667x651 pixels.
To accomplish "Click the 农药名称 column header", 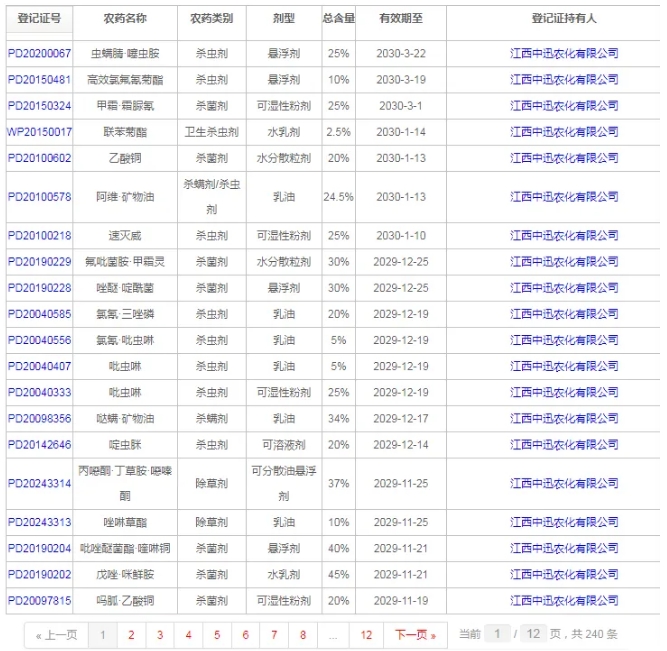I will 125,18.
